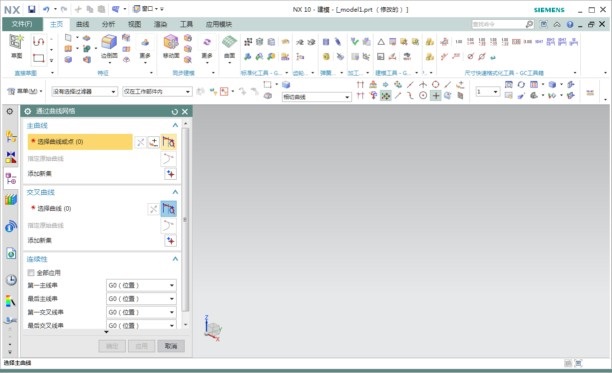Open the 菜单(M) menu
Image resolution: width=612 pixels, height=373 pixels.
[x=24, y=91]
